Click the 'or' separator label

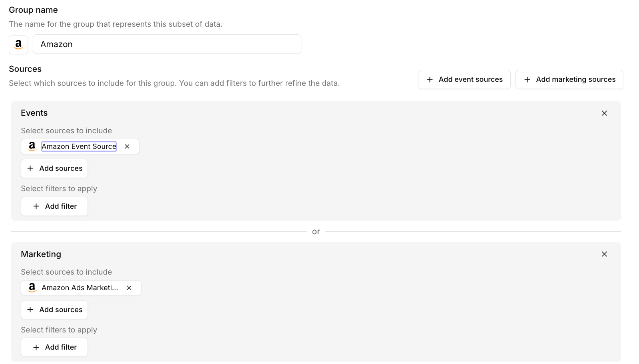click(316, 231)
